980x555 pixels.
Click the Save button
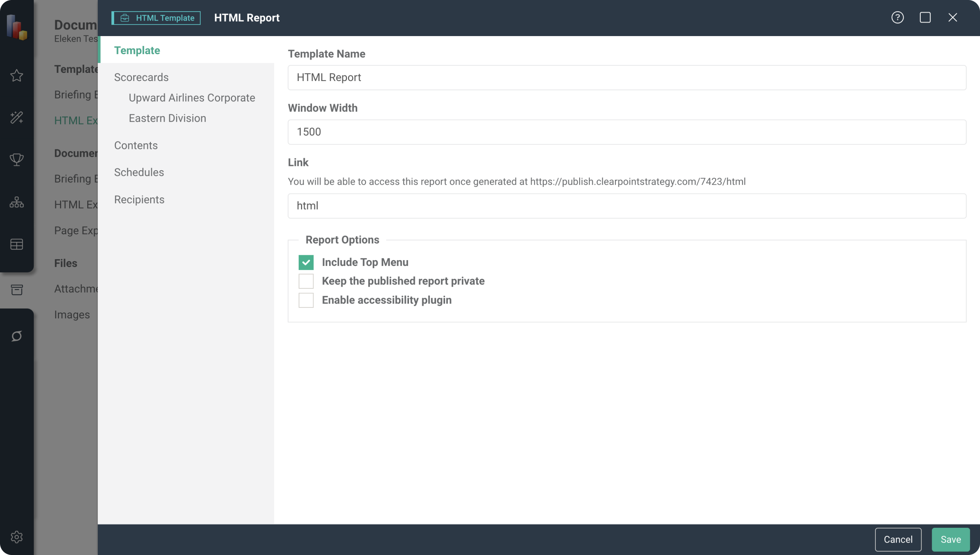click(x=950, y=539)
